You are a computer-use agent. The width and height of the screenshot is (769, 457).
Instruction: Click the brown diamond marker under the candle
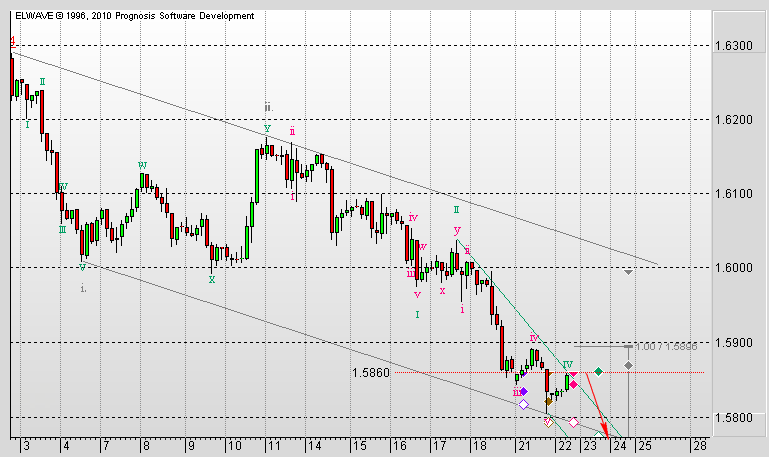pos(548,402)
